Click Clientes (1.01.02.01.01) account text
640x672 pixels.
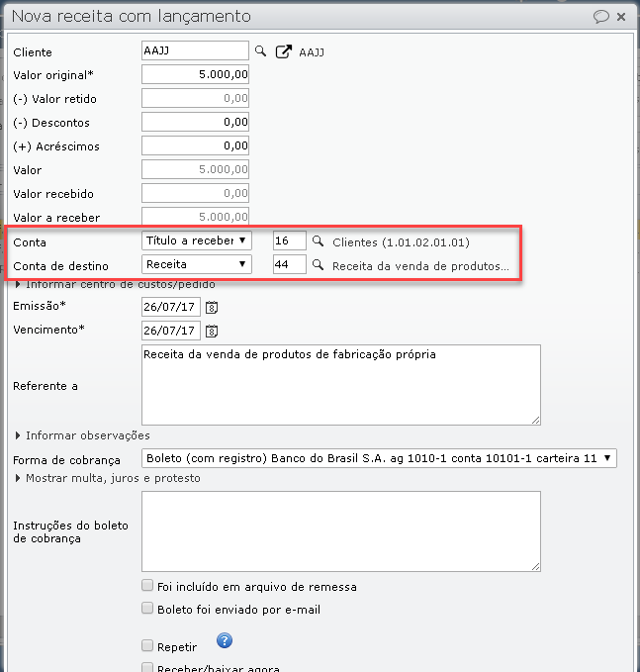[x=401, y=242]
